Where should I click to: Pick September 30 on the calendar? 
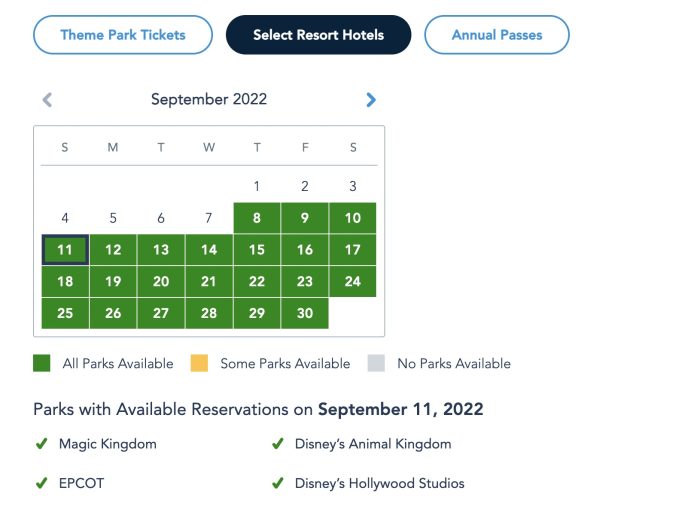tap(305, 313)
